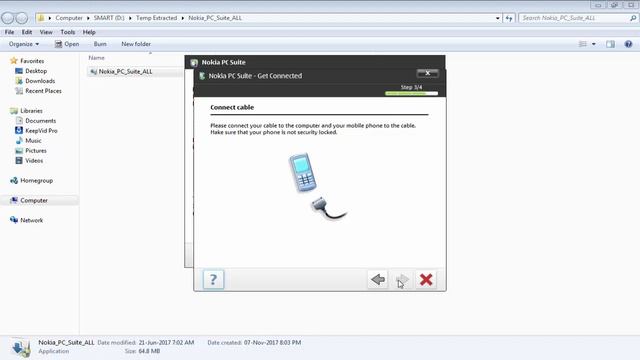Select Computer in navigation pane
640x360 pixels.
pyautogui.click(x=34, y=200)
